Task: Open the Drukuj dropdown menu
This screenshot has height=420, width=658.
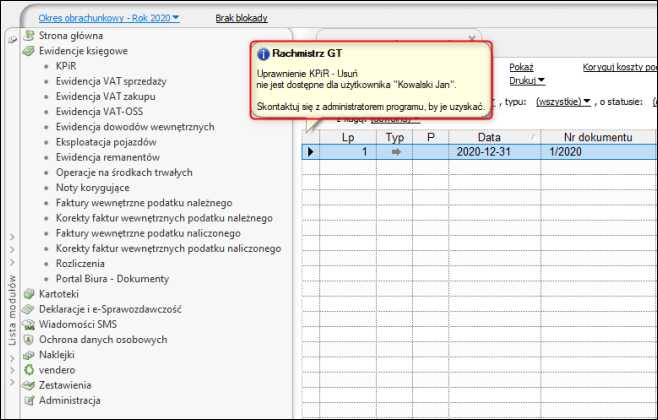Action: click(x=527, y=80)
